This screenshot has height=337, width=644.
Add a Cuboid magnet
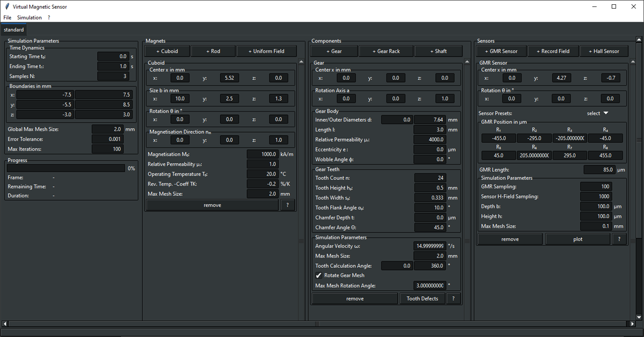point(166,51)
